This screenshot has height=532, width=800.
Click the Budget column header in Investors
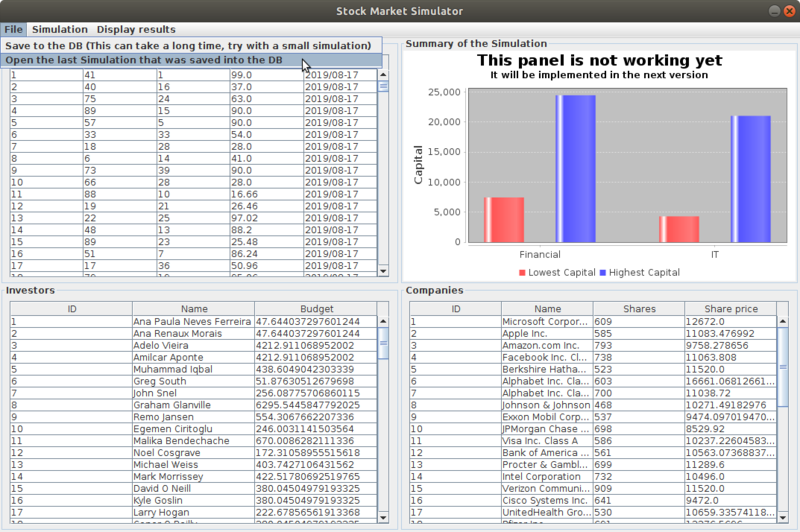[317, 309]
